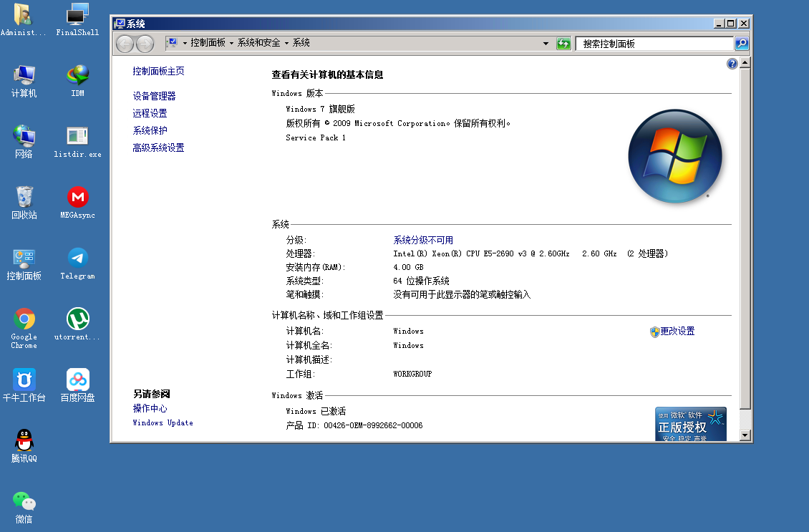Click the 系统分级不可用 link
Viewport: 809px width, 532px height.
point(423,241)
